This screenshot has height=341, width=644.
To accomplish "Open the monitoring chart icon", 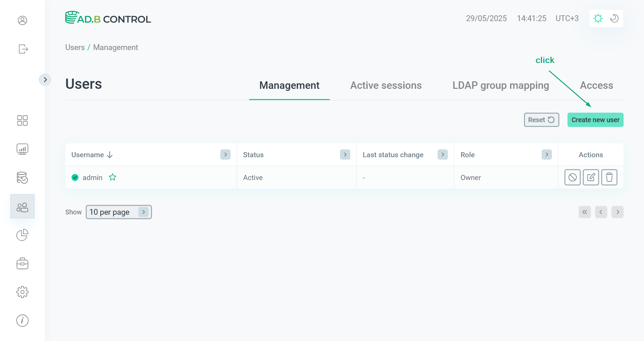I will point(22,149).
